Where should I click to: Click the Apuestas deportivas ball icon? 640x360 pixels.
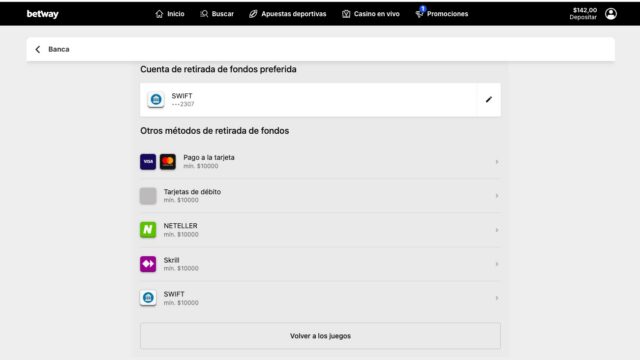(x=253, y=14)
